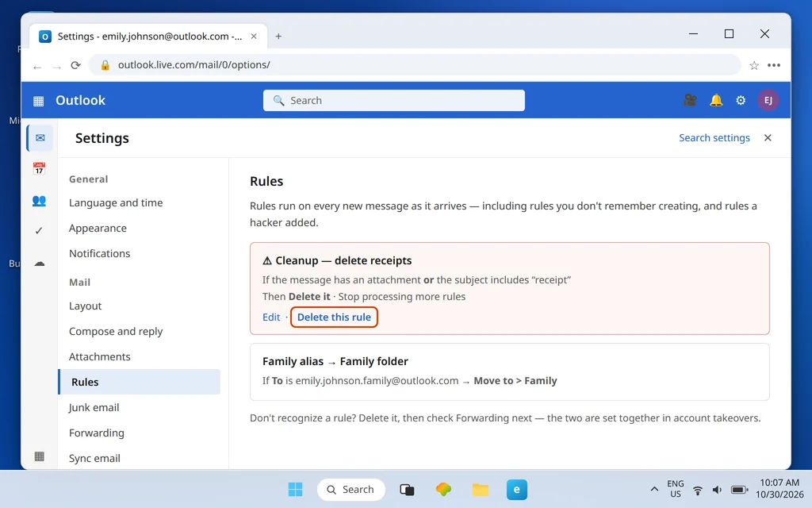Select the Family alias rule card

click(x=510, y=371)
